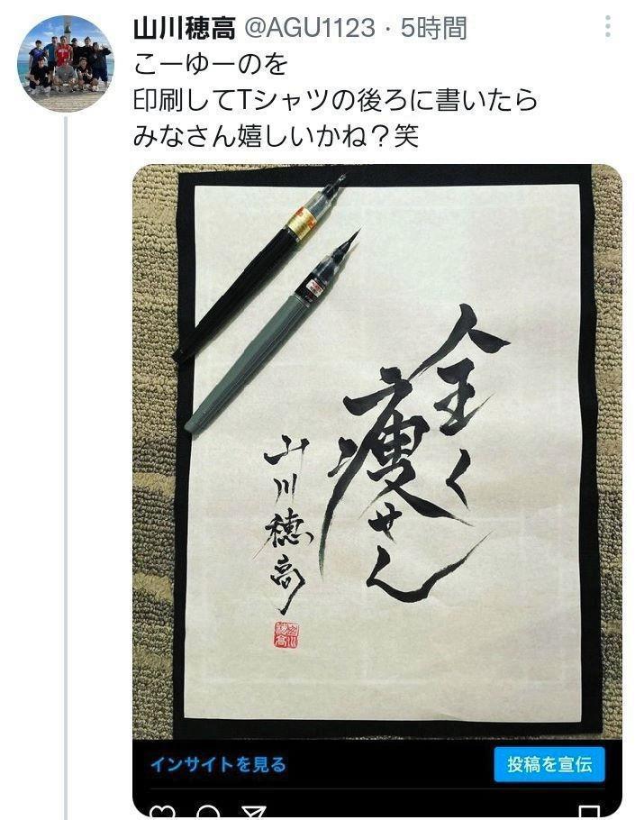
Task: Open the tweet's three-dot more options menu
Action: point(607,26)
